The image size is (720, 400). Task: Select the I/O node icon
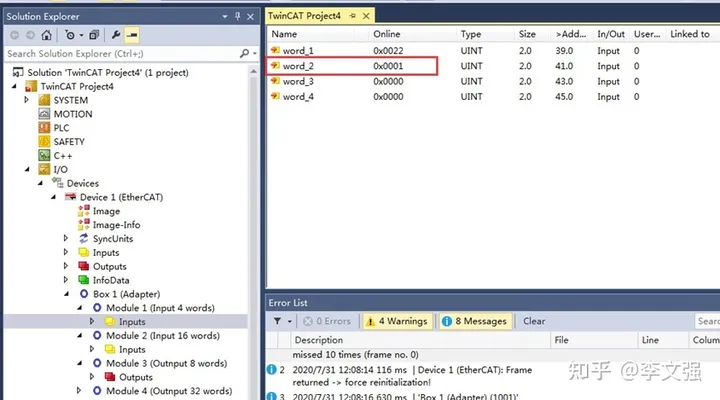(45, 169)
